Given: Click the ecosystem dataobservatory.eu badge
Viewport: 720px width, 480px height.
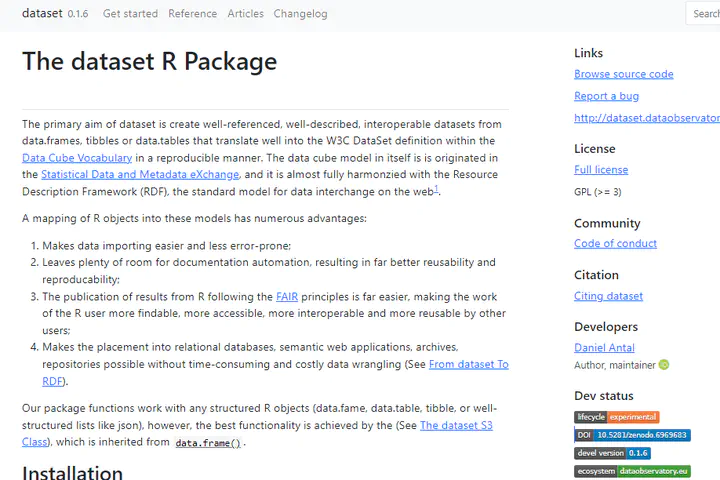Looking at the screenshot, I should (632, 471).
